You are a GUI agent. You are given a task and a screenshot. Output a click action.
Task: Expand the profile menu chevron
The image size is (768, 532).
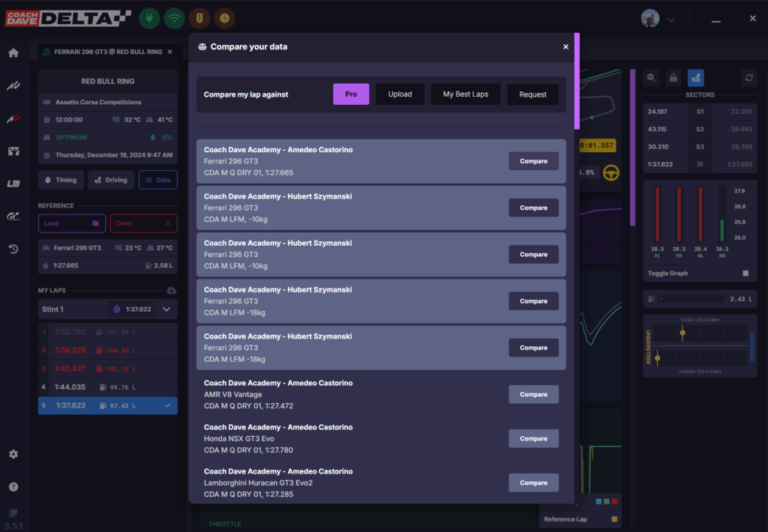click(x=671, y=20)
